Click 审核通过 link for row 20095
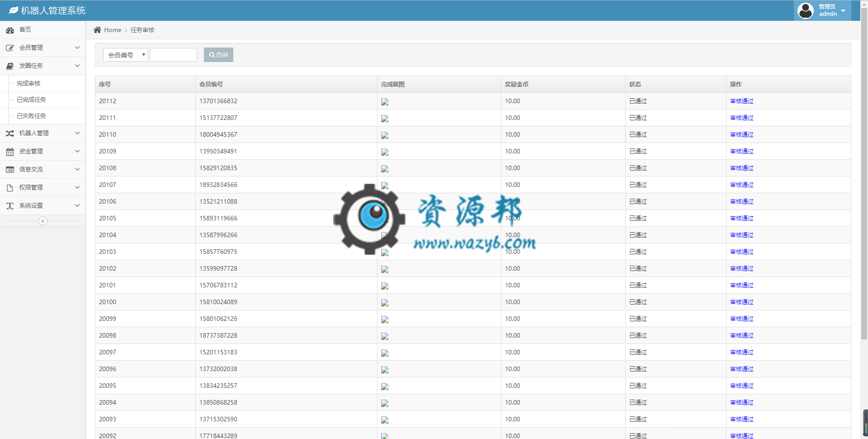 pos(742,386)
